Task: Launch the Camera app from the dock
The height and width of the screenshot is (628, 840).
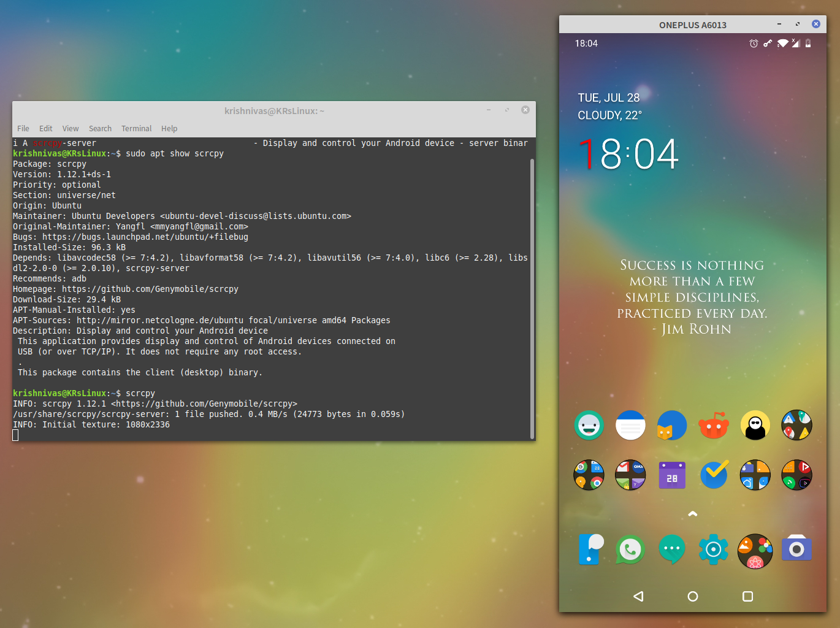Action: pyautogui.click(x=797, y=548)
